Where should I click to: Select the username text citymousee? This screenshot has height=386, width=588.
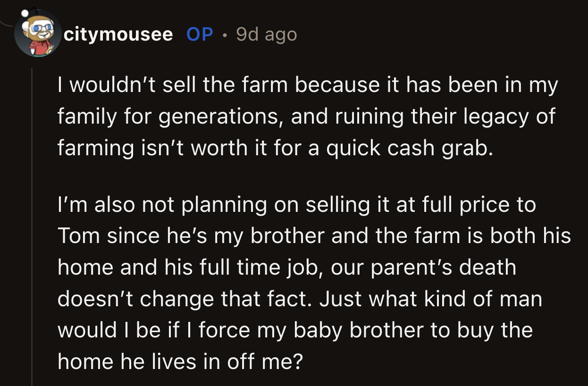point(118,34)
